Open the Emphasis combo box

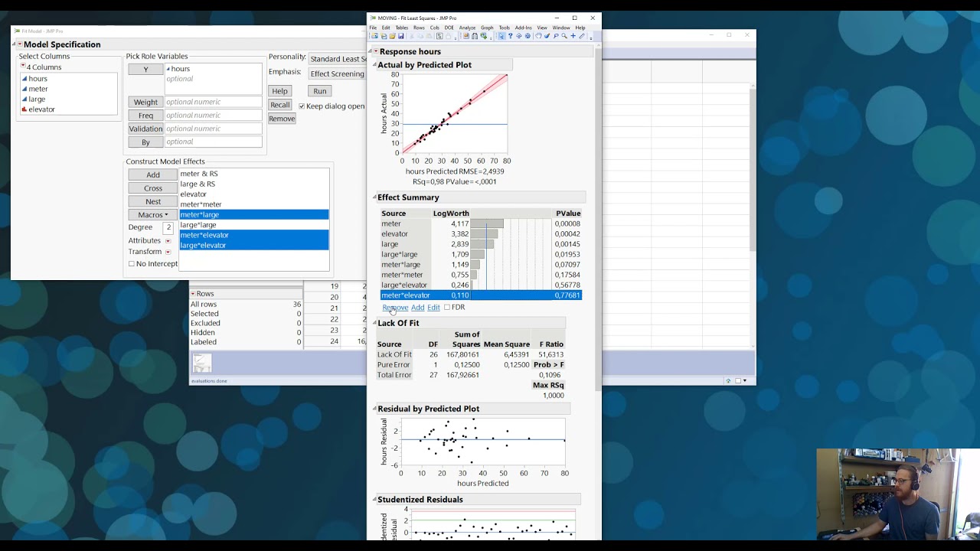337,73
